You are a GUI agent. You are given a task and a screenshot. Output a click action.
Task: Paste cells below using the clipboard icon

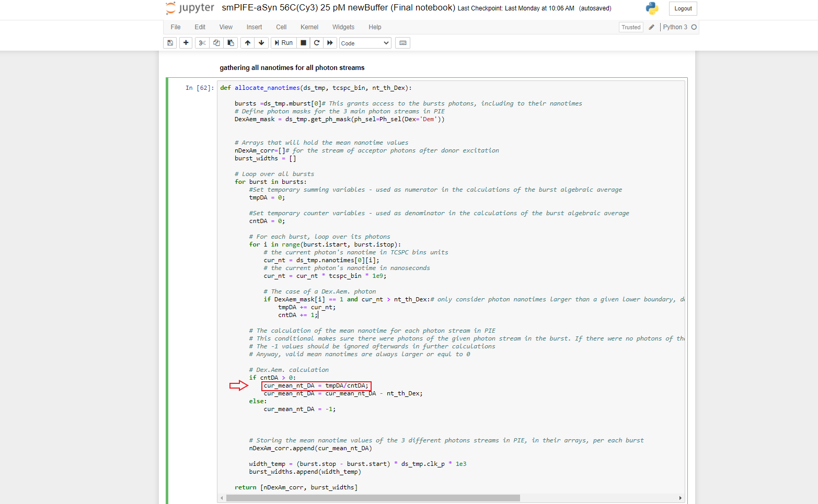pos(231,43)
